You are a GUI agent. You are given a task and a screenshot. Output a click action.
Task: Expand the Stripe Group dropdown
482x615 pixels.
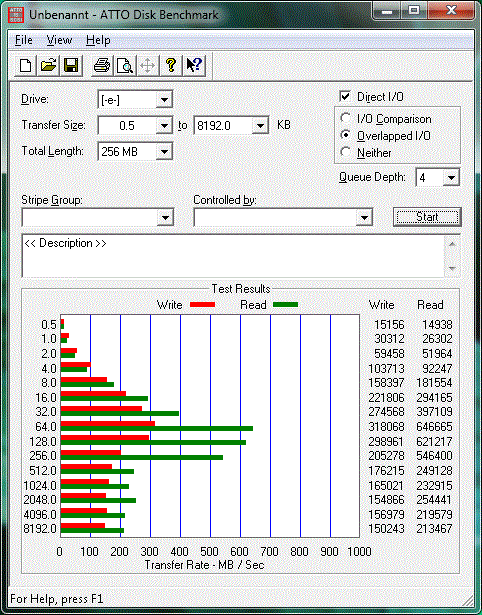pos(165,217)
